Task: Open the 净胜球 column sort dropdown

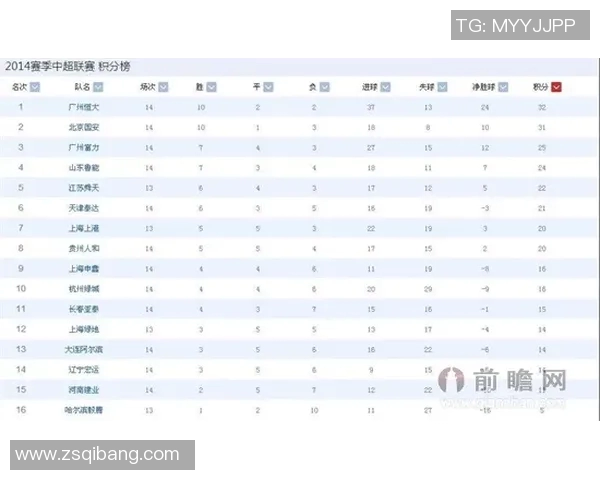Action: 503,87
